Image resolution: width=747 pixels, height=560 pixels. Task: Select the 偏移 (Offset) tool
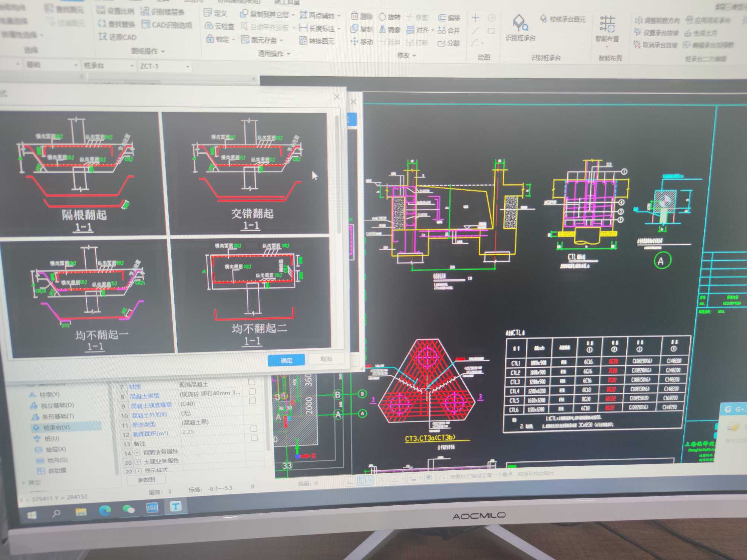449,18
